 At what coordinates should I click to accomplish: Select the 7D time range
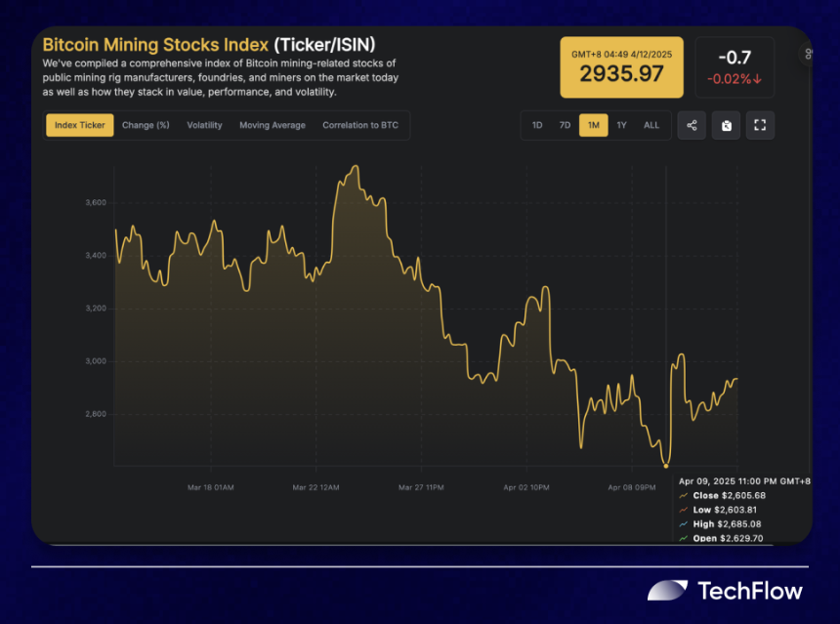[x=565, y=125]
